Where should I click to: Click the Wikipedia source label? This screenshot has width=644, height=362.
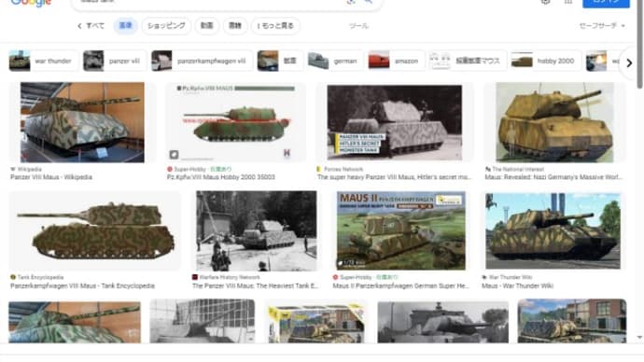[x=26, y=169]
